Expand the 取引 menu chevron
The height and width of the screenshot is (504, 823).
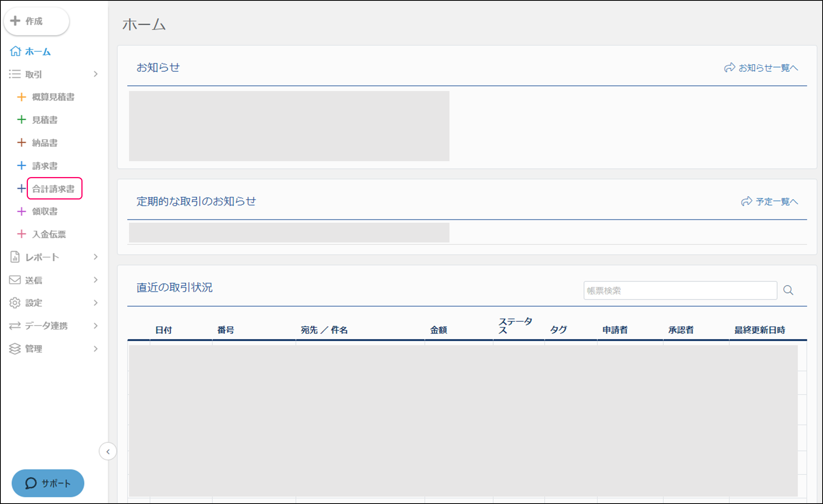click(96, 74)
